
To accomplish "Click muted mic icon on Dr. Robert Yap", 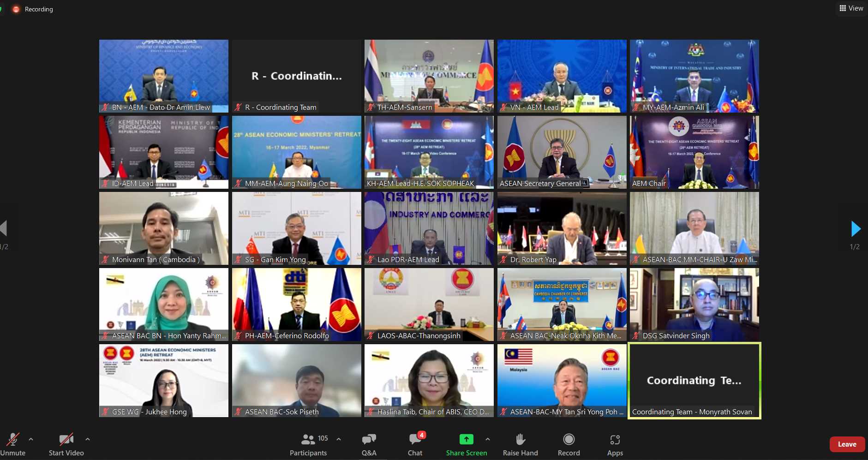I will point(503,260).
